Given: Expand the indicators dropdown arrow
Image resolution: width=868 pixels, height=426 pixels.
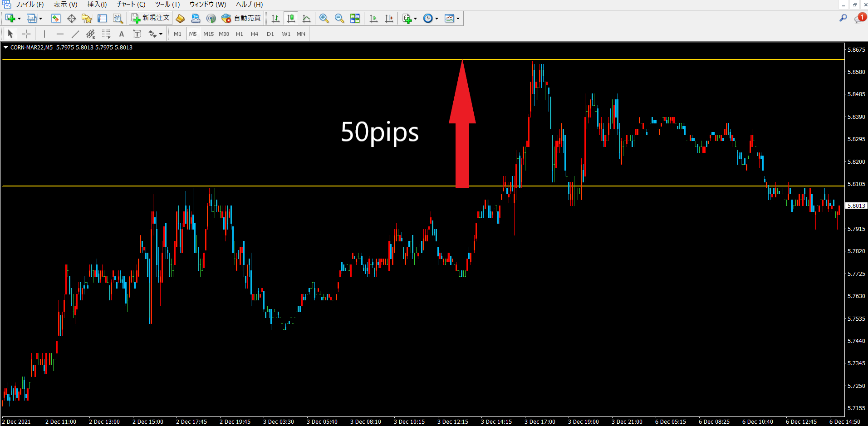Looking at the screenshot, I should pos(415,19).
